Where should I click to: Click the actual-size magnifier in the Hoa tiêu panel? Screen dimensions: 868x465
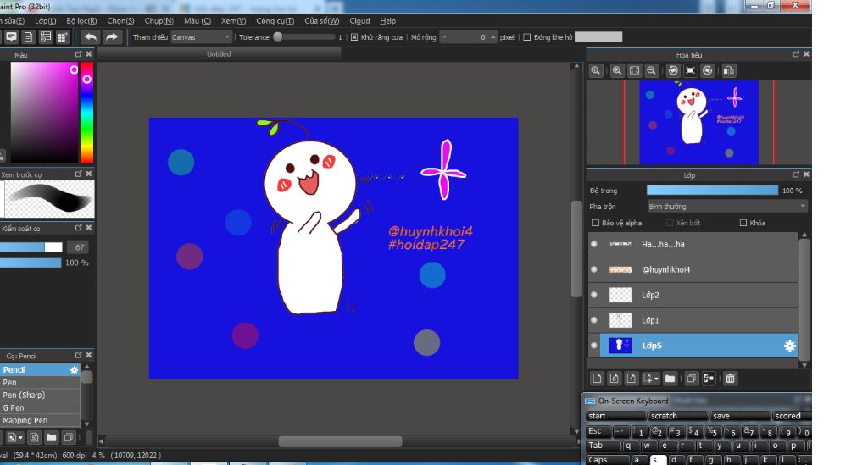596,71
